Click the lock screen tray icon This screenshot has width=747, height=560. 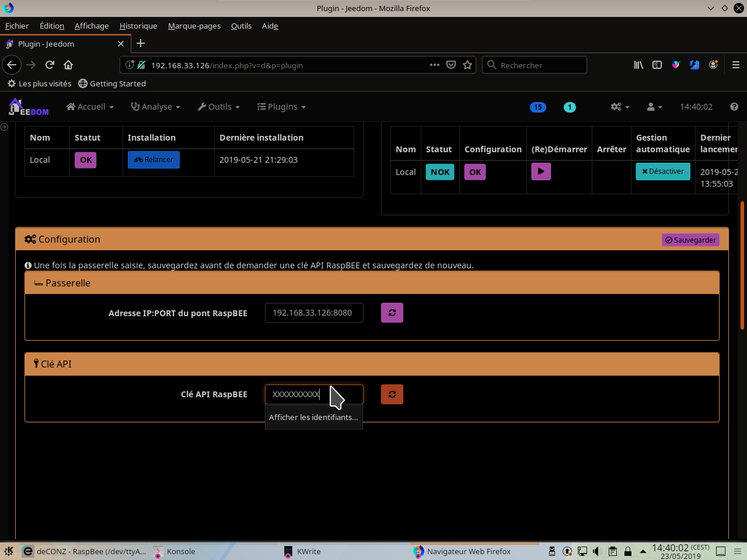click(x=628, y=551)
